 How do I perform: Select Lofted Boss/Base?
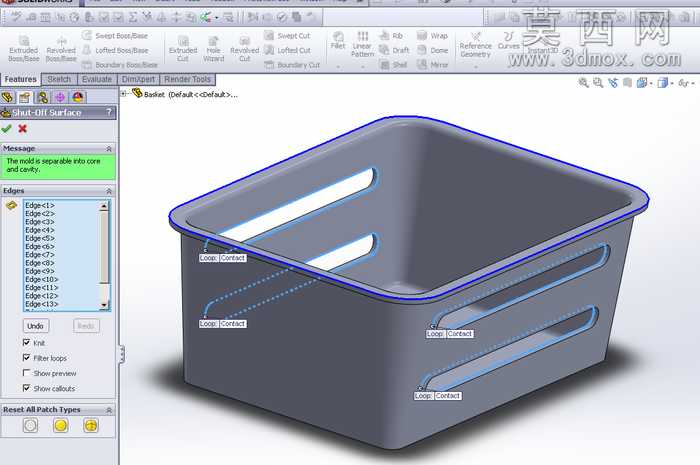[115, 50]
